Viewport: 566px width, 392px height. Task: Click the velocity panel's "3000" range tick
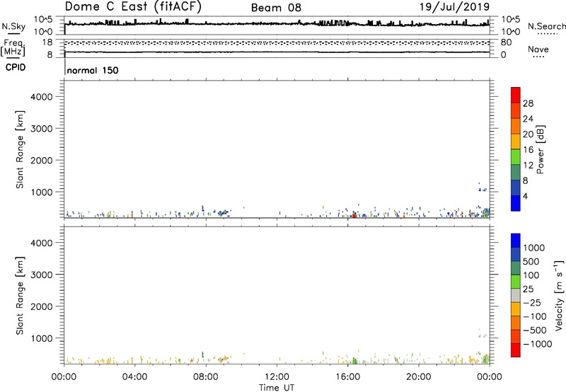(x=42, y=275)
